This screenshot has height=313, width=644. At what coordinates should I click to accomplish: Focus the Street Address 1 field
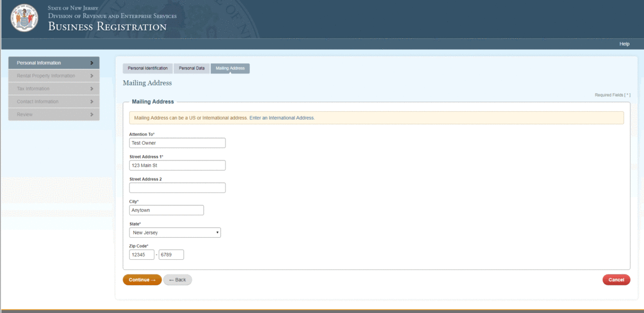pyautogui.click(x=177, y=165)
